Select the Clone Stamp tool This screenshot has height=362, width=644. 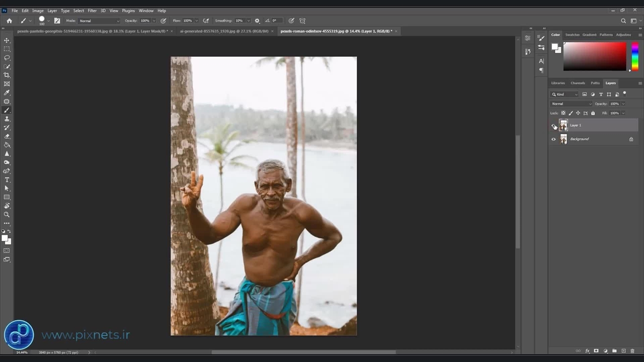click(x=7, y=119)
